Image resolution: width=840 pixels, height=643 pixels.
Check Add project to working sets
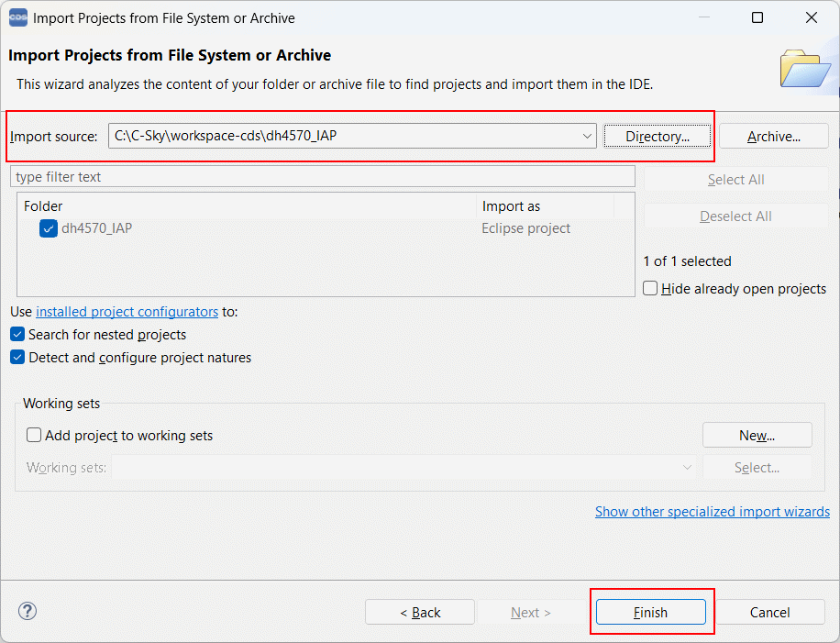(x=34, y=436)
